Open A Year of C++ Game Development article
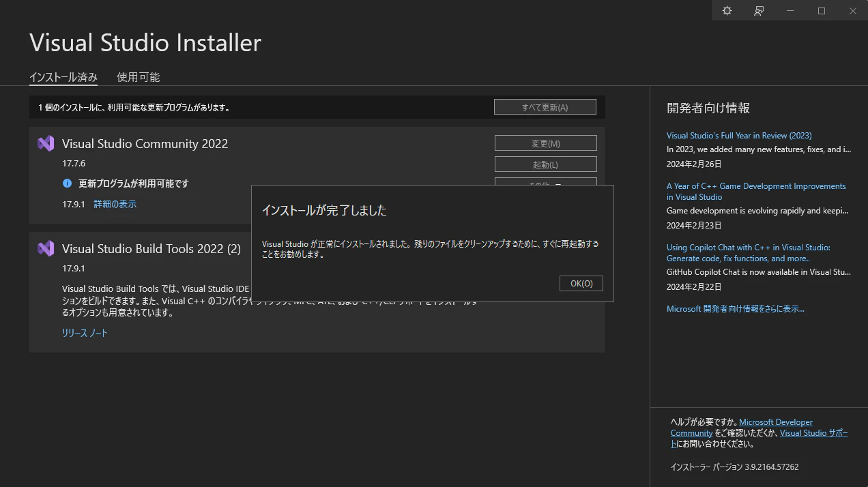Viewport: 868px width, 487px height. [756, 192]
